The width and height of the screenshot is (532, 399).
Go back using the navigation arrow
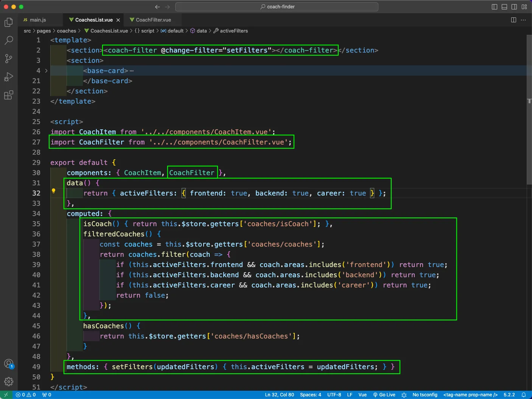point(157,7)
